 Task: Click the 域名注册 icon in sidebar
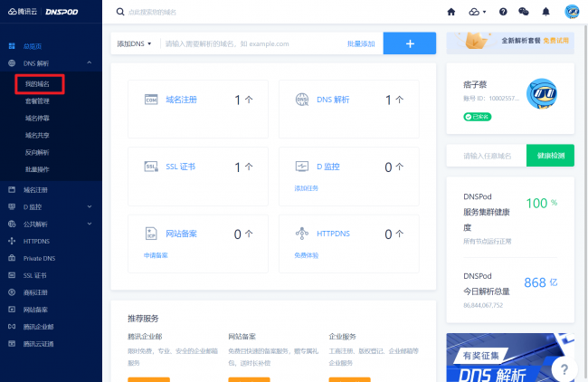(12, 189)
